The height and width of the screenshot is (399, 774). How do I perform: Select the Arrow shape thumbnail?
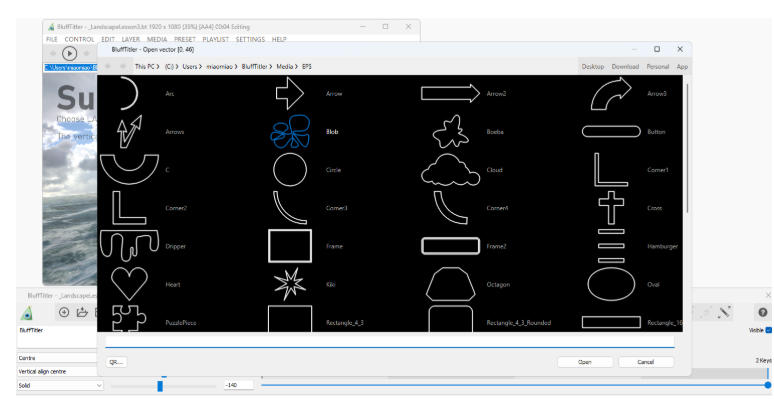[290, 93]
